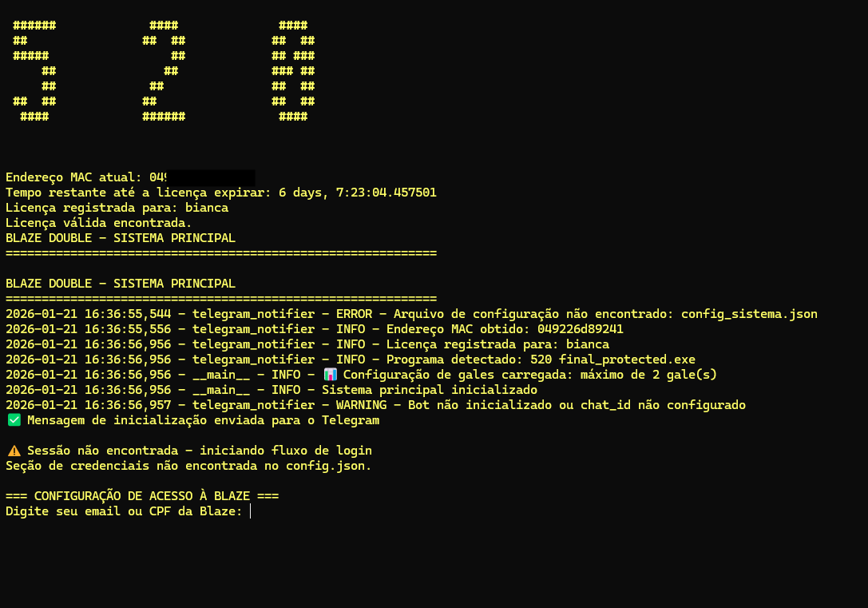Click the green checkmark emoji icon
868x608 pixels.
point(14,420)
